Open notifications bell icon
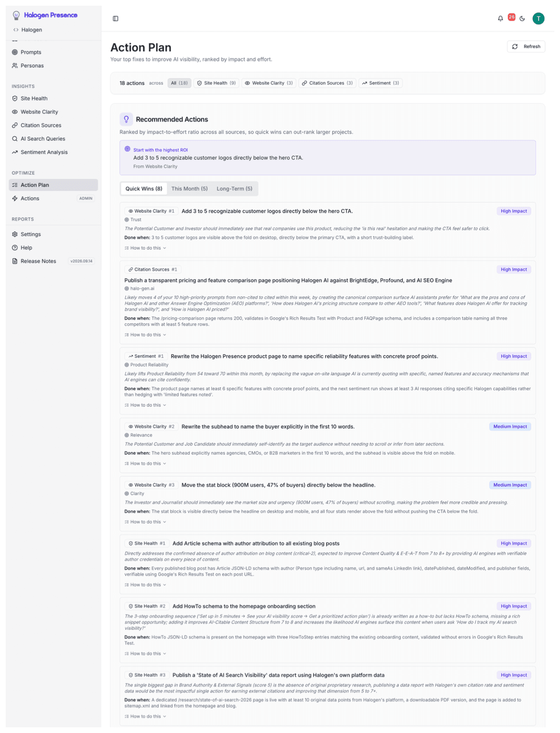The image size is (560, 733). pos(500,19)
